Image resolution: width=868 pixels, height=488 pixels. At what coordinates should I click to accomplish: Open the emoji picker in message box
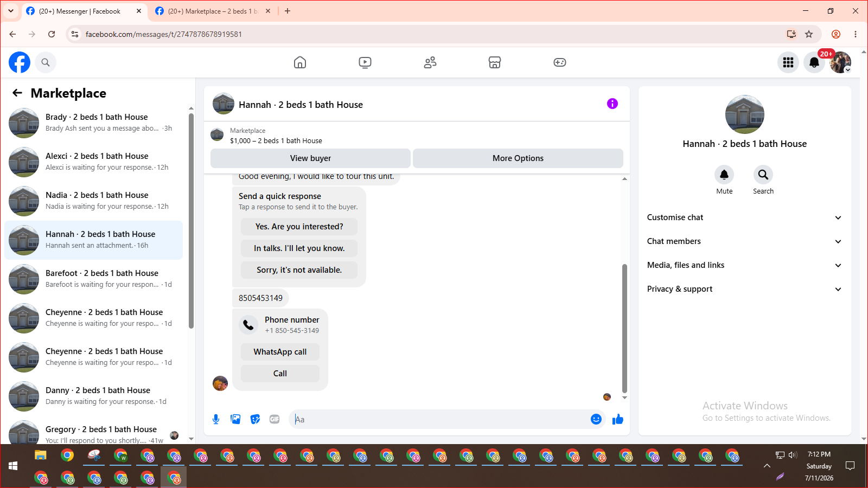[x=596, y=419]
